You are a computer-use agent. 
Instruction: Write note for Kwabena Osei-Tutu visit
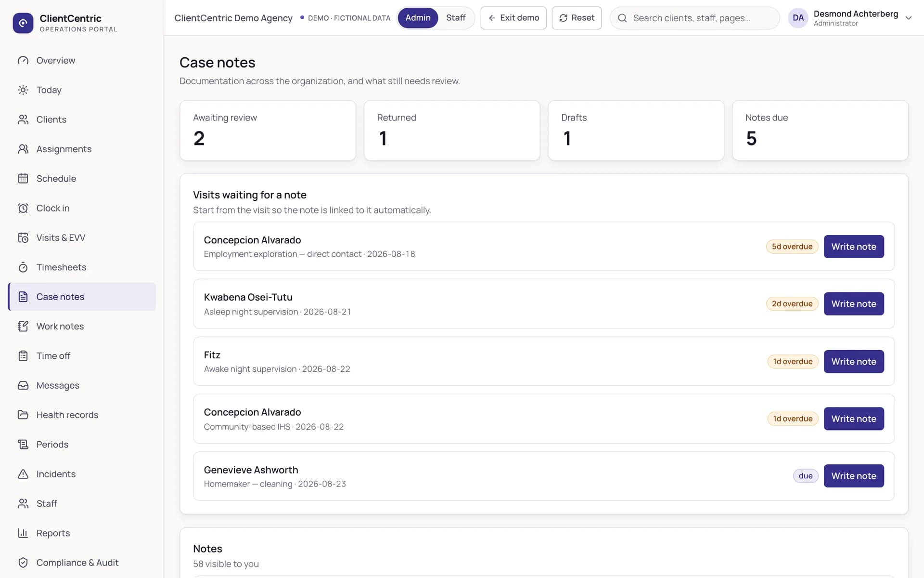[854, 304]
